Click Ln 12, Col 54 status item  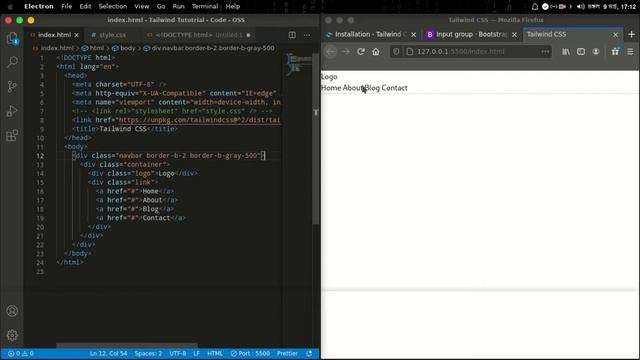click(x=109, y=353)
